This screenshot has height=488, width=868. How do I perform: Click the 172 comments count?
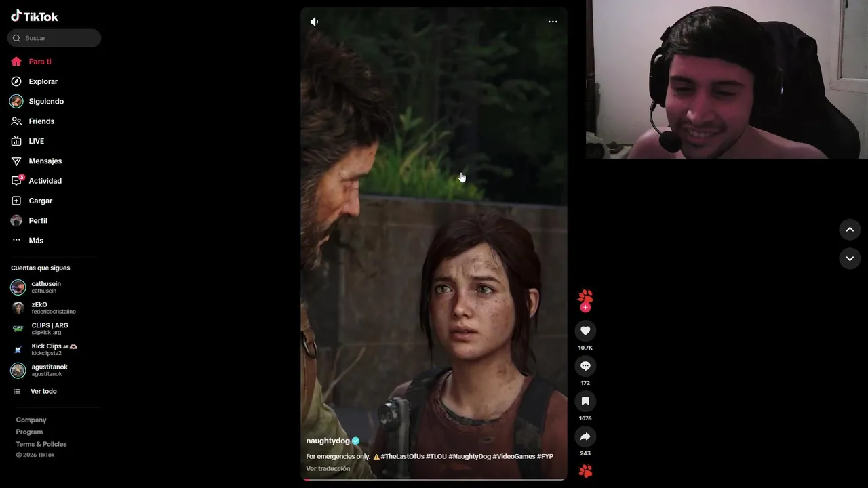(585, 383)
